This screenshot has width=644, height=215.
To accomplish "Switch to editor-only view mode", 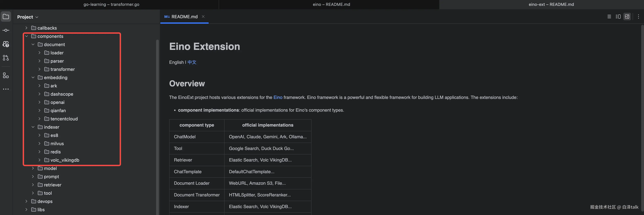I will 609,17.
